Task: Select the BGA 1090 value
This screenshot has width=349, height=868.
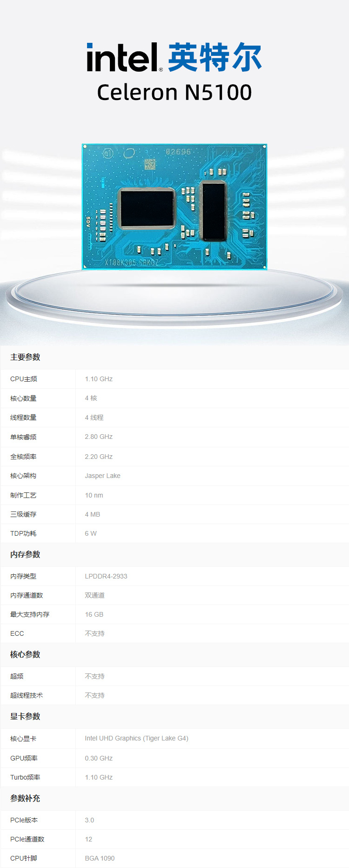Action: [100, 858]
